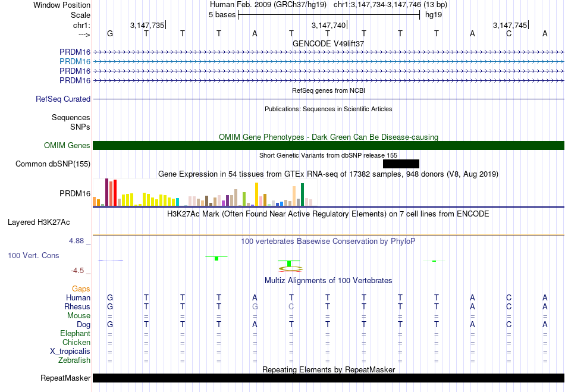This screenshot has height=392, width=565.
Task: Click the hg19 label beside scale bar
Action: click(x=434, y=15)
